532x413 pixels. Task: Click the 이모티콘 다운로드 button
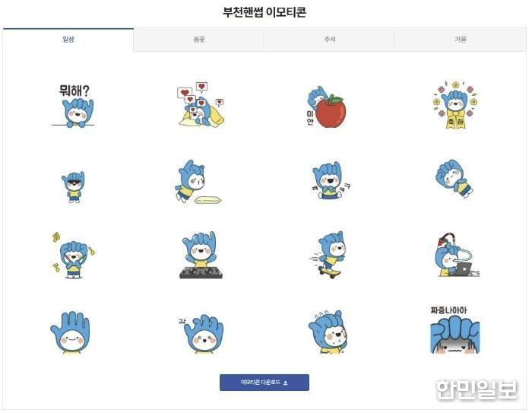tap(264, 383)
